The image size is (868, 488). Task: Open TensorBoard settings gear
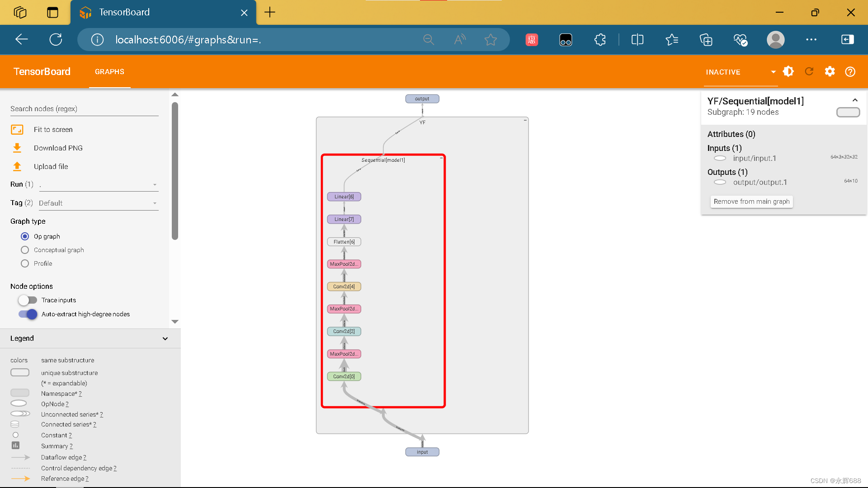[830, 71]
